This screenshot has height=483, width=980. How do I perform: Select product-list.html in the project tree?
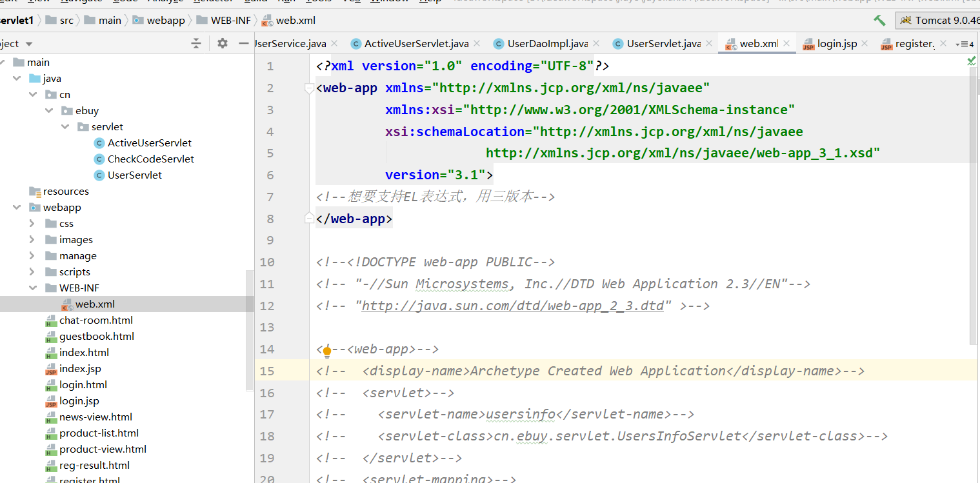[99, 433]
